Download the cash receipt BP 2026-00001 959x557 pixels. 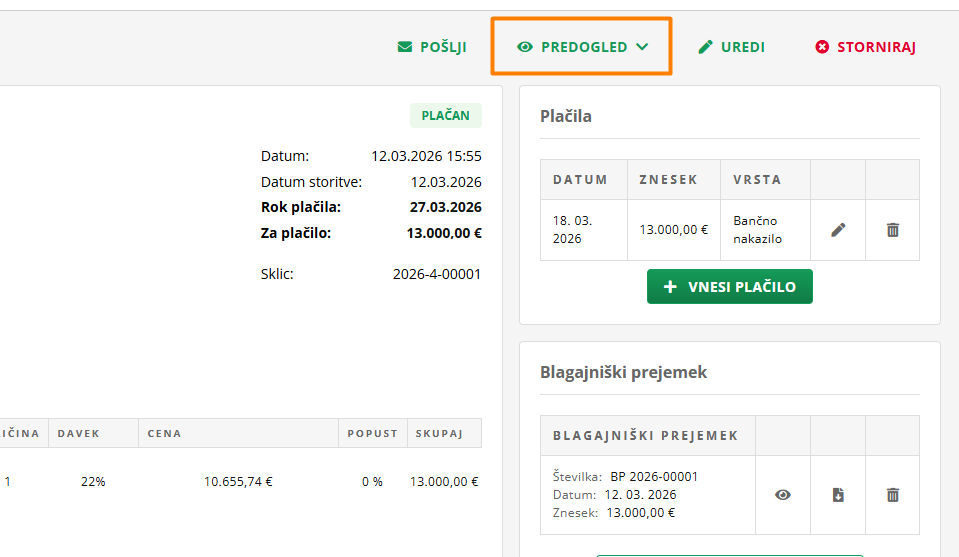(x=838, y=495)
